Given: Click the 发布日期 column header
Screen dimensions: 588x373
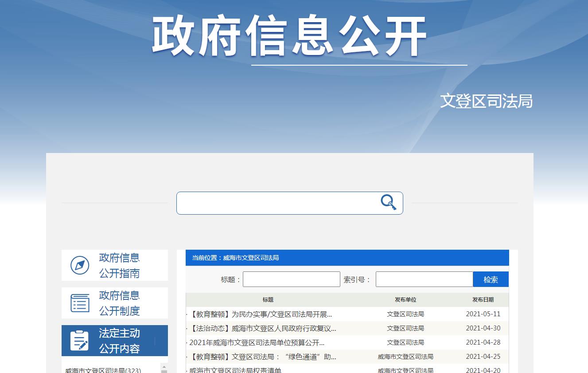Looking at the screenshot, I should [x=483, y=299].
